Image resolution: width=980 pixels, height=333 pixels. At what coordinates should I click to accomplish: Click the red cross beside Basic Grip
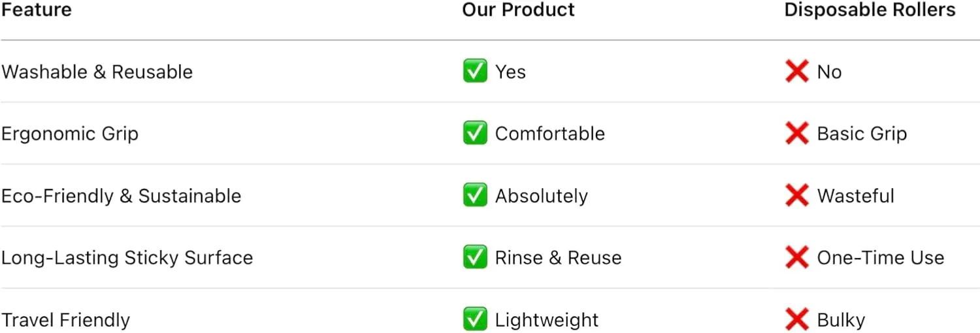(x=797, y=133)
